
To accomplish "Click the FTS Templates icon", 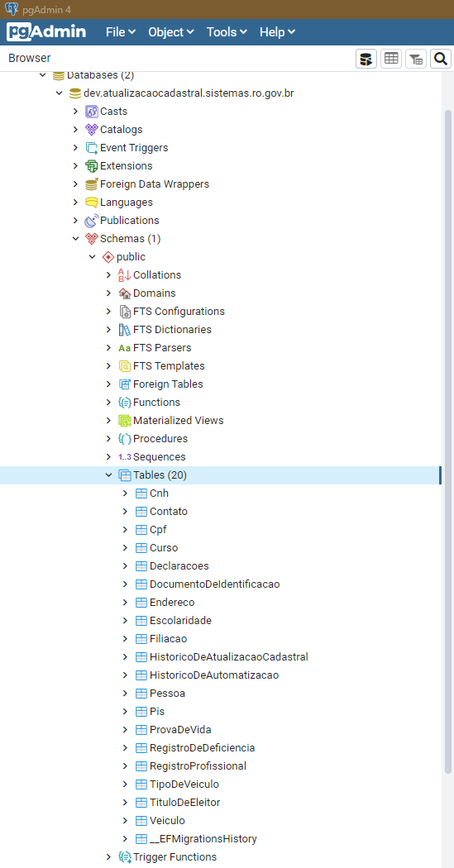I will point(125,366).
